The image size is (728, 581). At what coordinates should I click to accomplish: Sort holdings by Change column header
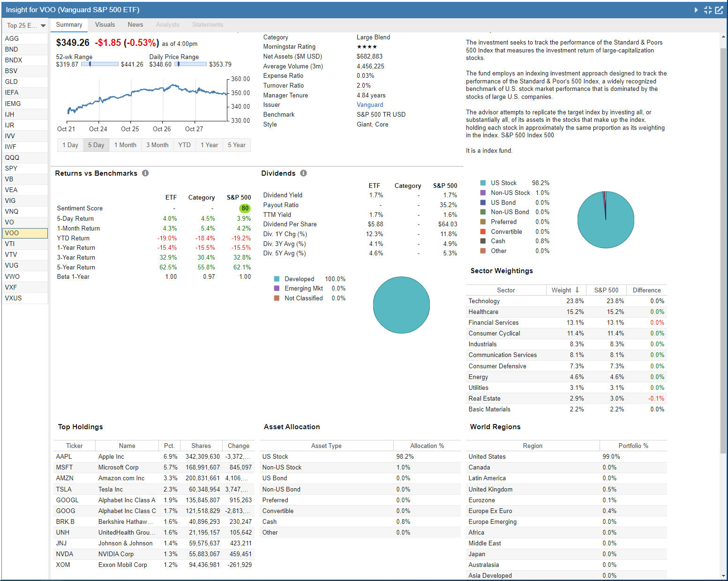pos(239,446)
